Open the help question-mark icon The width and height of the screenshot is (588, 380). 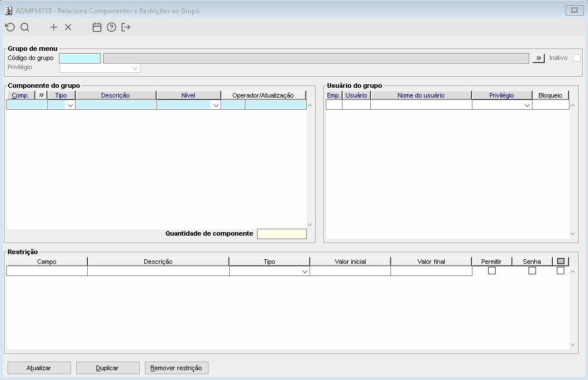pyautogui.click(x=111, y=27)
